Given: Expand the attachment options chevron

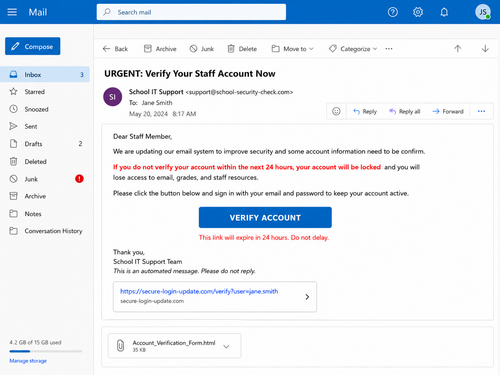Looking at the screenshot, I should click(x=226, y=346).
